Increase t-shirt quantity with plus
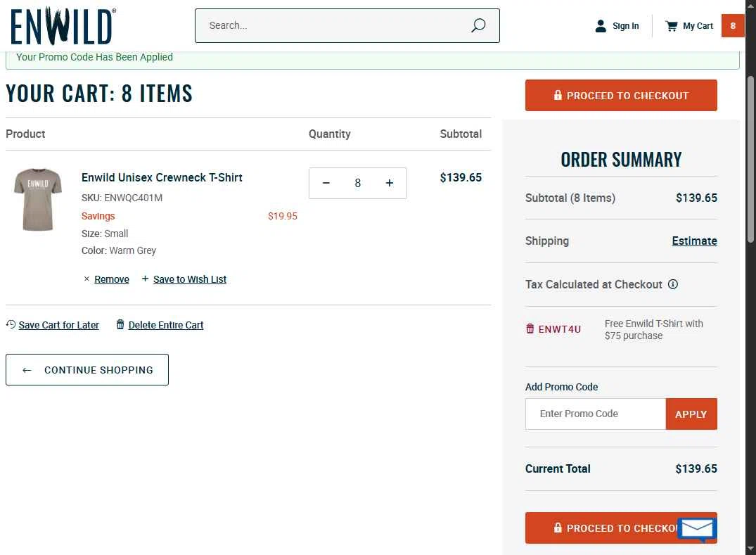Viewport: 756px width, 555px height. tap(390, 183)
